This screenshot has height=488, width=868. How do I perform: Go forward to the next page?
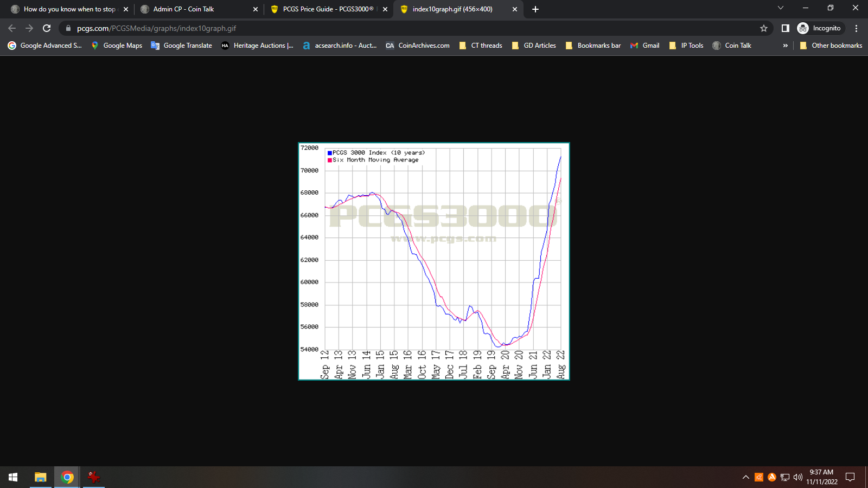(x=29, y=28)
